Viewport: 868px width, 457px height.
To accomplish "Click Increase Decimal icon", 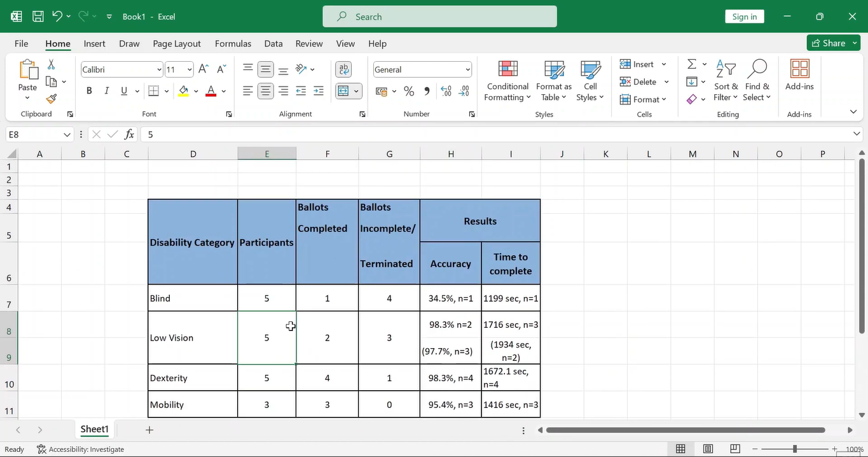I will (x=446, y=91).
